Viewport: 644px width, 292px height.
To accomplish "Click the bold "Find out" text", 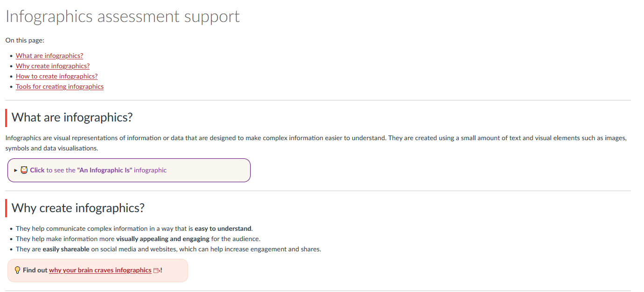I will point(35,270).
